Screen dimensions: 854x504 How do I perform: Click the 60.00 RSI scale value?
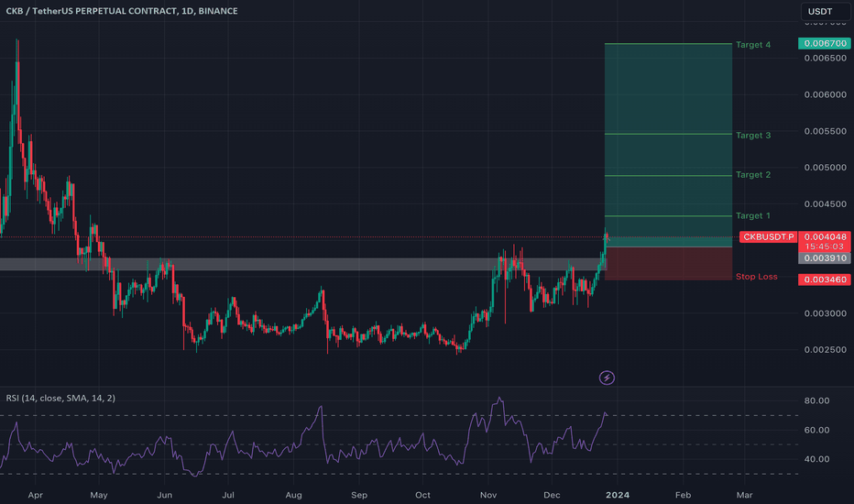point(816,431)
